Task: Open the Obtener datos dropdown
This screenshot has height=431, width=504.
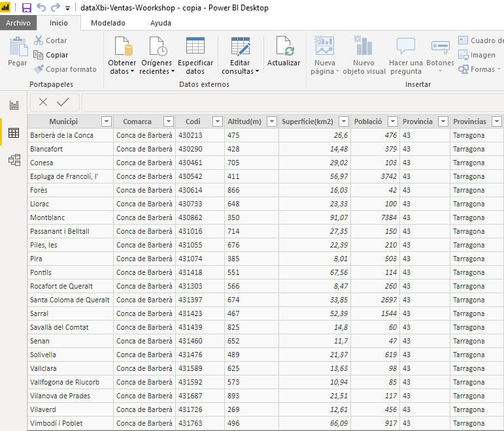Action: pyautogui.click(x=122, y=67)
